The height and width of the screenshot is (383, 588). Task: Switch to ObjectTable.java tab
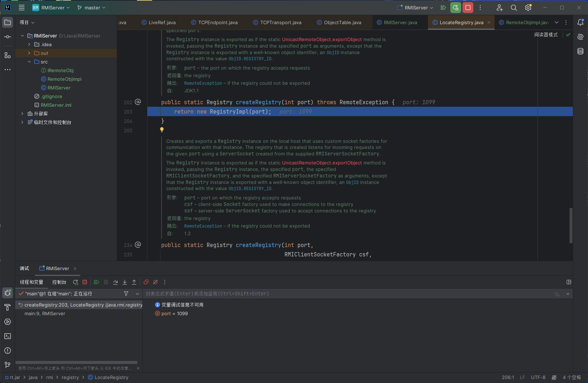point(339,22)
